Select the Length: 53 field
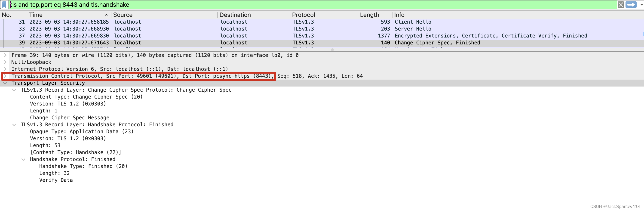This screenshot has width=644, height=211. click(x=45, y=146)
